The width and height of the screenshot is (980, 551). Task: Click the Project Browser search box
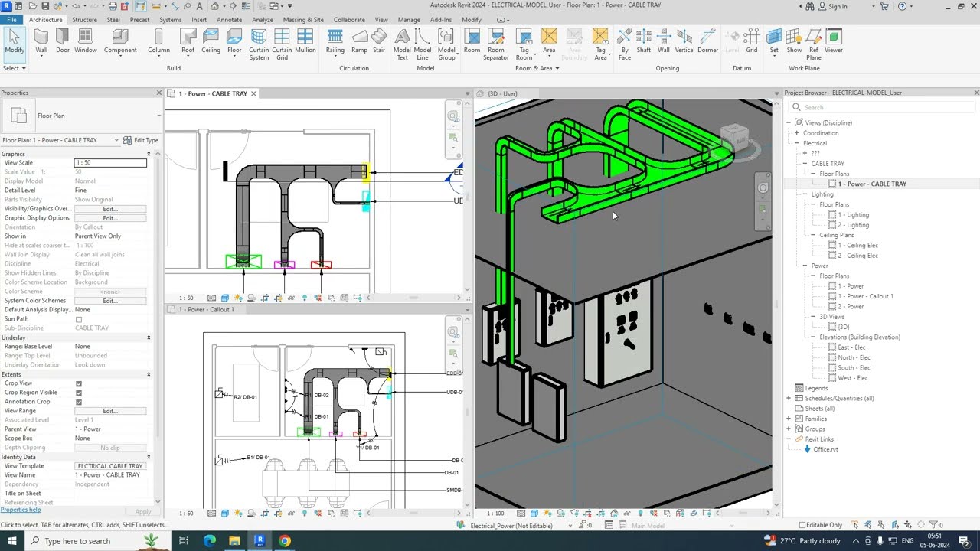pyautogui.click(x=883, y=107)
